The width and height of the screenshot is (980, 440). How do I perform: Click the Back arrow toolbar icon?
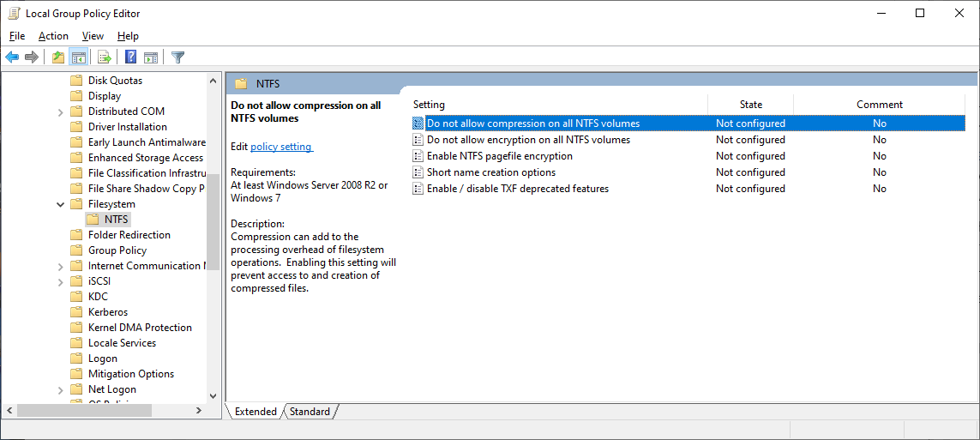pos(12,57)
